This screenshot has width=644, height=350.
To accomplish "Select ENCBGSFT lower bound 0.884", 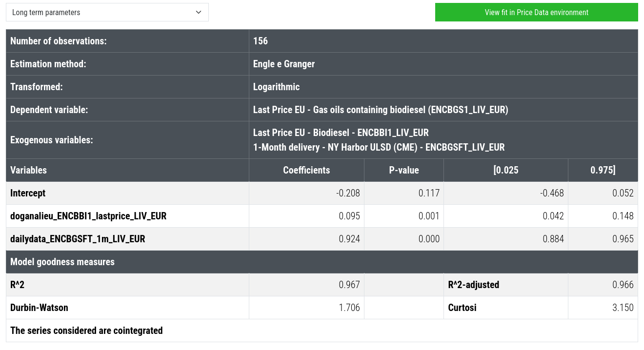I will [553, 239].
